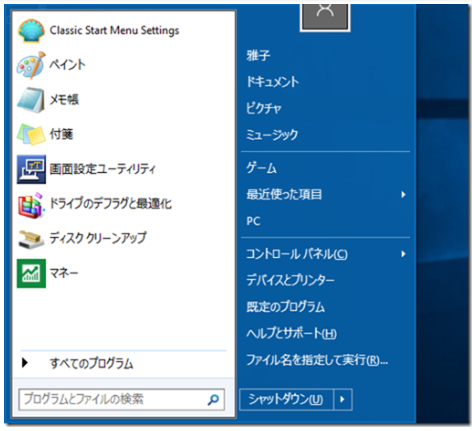Click the magnifier search icon
Viewport: 472px width, 431px height.
213,399
